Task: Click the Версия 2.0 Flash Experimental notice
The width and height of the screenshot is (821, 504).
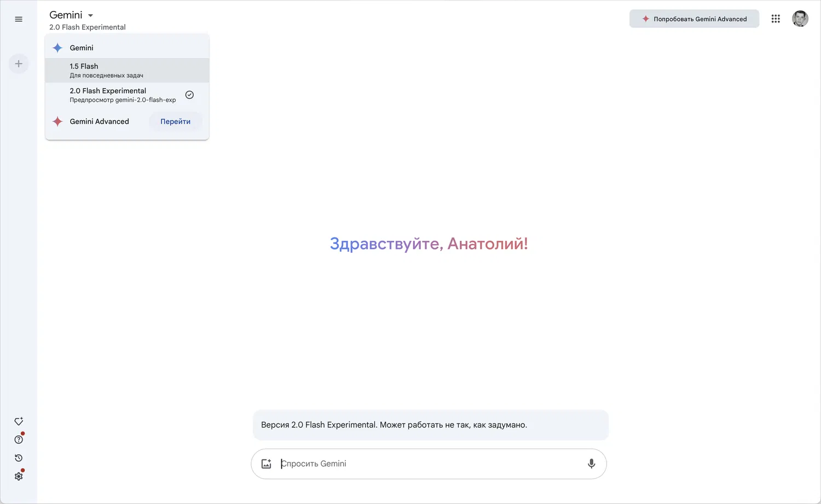Action: pos(430,425)
